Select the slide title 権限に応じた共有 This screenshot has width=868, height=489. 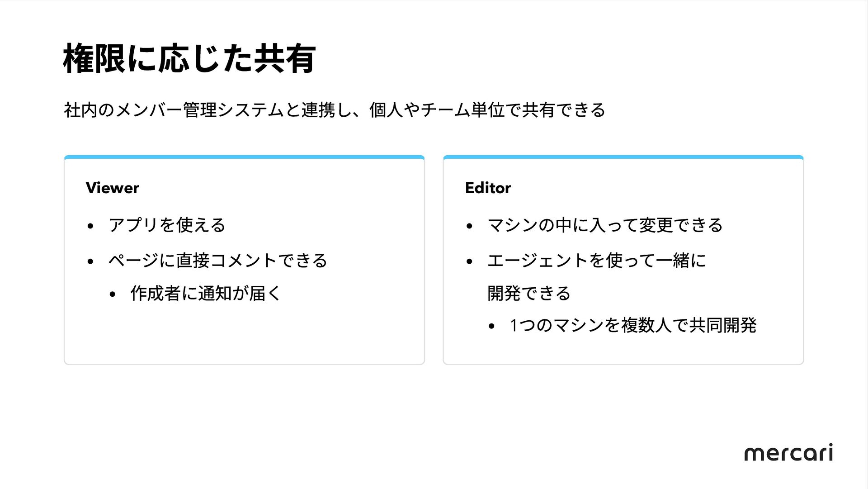click(x=189, y=58)
